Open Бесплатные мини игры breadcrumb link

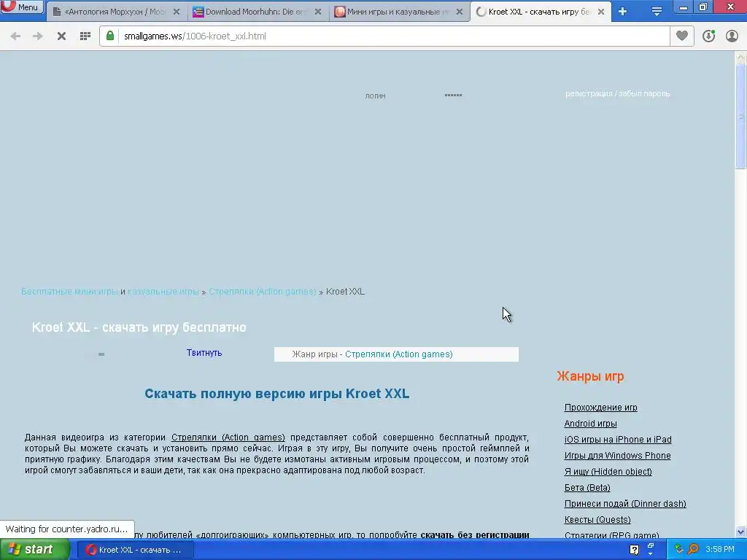click(x=69, y=292)
